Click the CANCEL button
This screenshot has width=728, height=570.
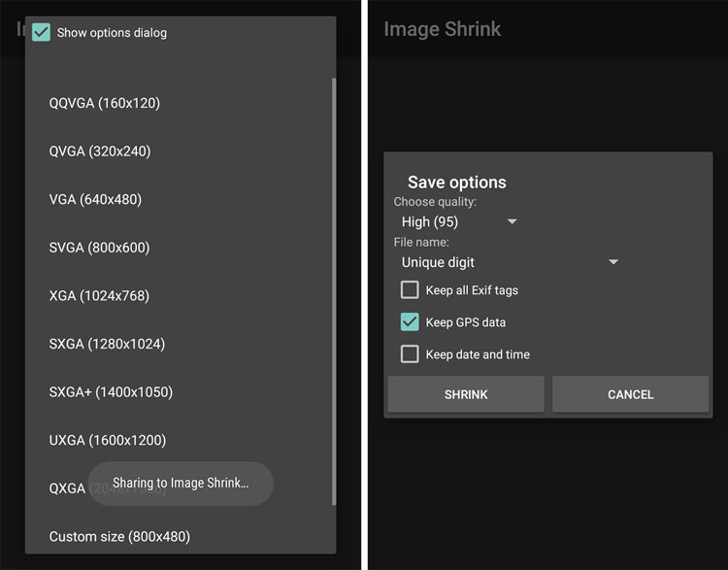click(x=631, y=394)
